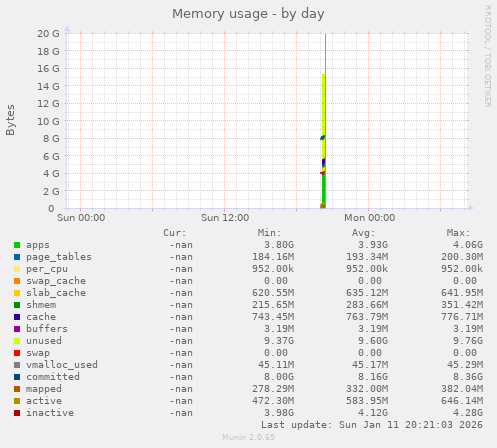
Task: Click the green apps legend swatch
Action: 17,245
